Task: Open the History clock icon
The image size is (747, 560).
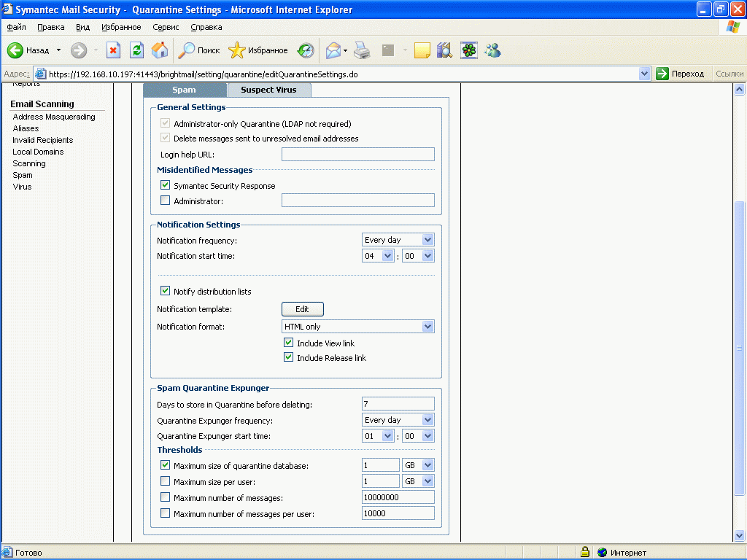Action: pos(306,50)
